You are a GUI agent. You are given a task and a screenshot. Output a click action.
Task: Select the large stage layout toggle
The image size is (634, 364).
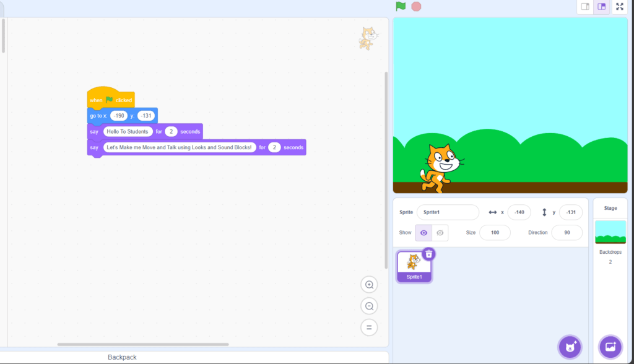(x=601, y=6)
